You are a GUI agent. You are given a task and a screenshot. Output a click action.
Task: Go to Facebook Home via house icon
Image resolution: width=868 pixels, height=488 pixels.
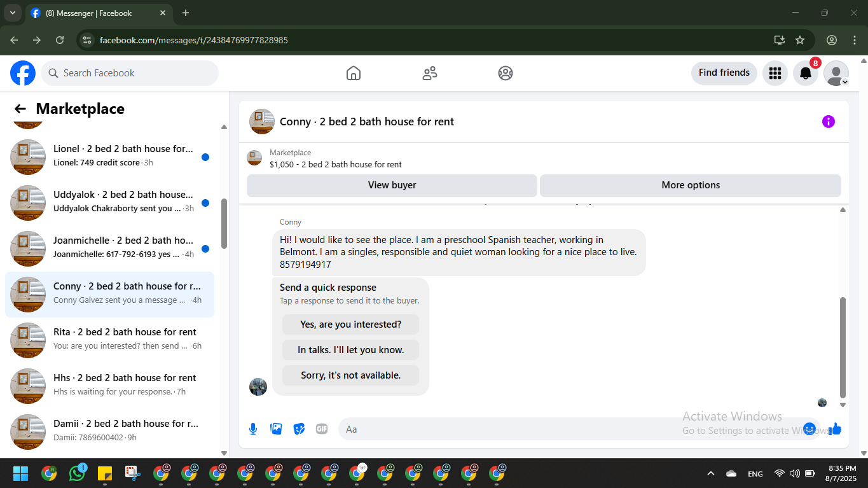pyautogui.click(x=354, y=73)
